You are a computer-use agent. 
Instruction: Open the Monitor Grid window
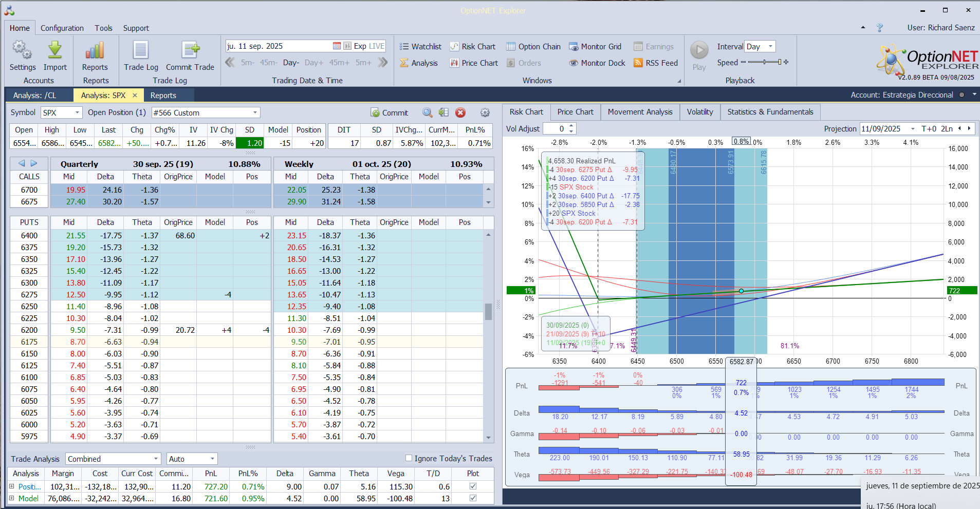click(x=595, y=47)
